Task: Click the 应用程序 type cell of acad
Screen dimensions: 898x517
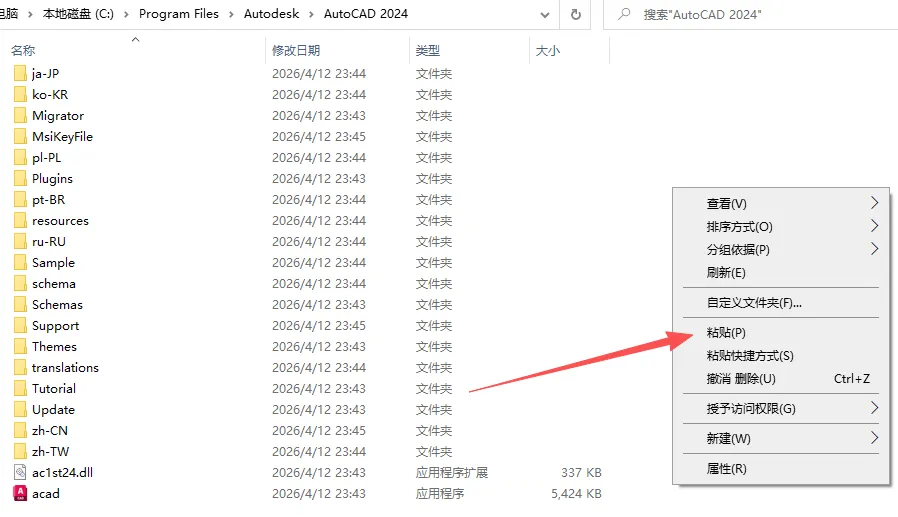Action: point(440,494)
